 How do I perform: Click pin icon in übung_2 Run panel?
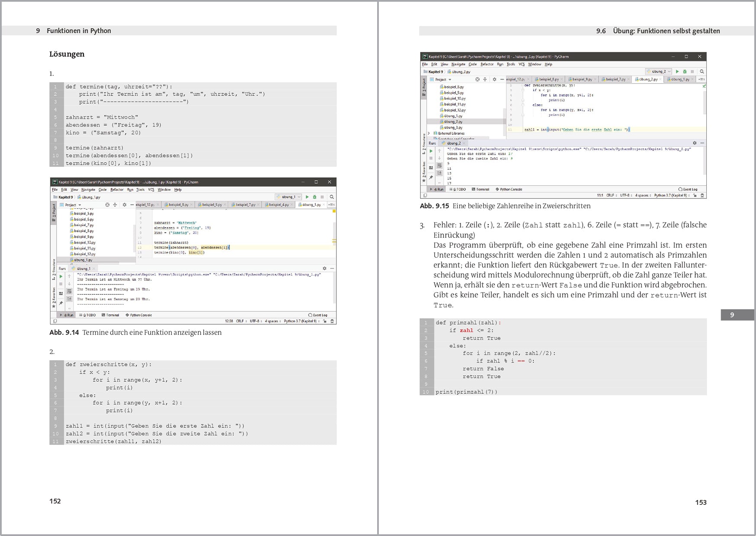[431, 178]
